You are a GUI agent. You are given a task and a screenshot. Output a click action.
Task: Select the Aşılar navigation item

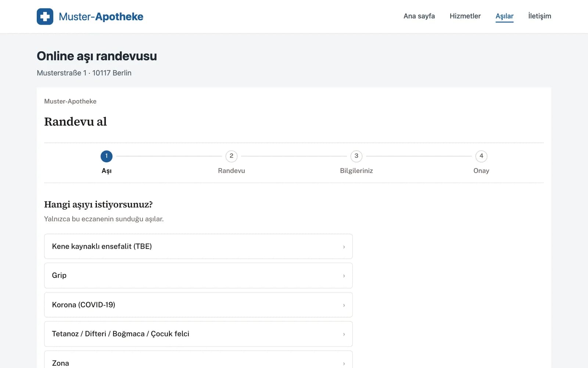(x=504, y=16)
